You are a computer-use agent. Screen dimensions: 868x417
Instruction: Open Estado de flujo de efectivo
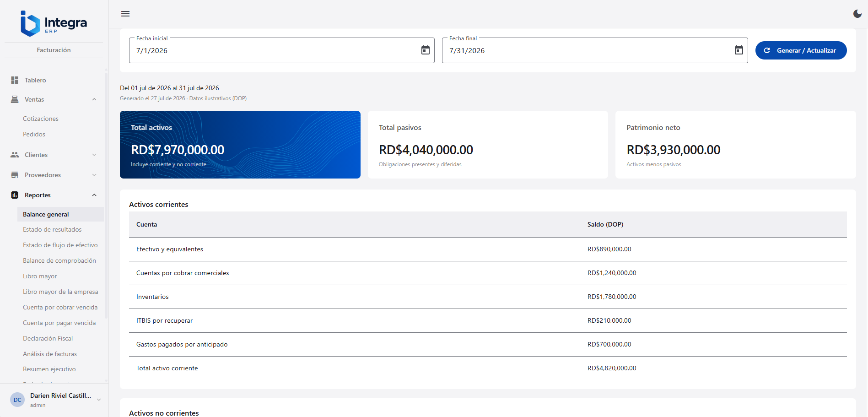[x=60, y=245]
